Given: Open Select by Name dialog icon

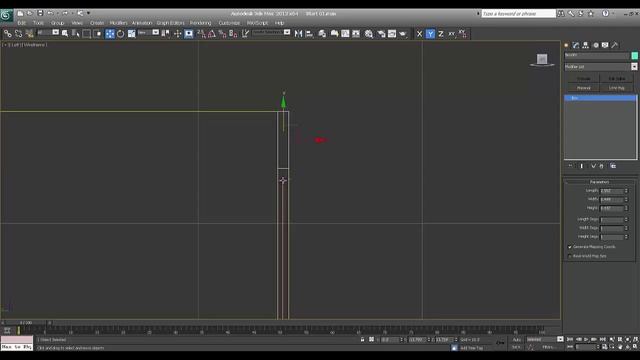Looking at the screenshot, I should [x=76, y=34].
